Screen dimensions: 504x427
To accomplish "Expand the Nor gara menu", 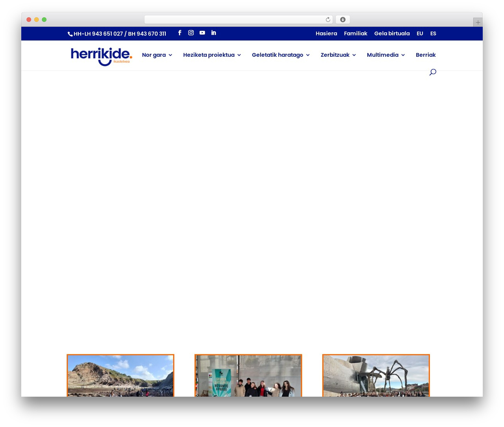I will pyautogui.click(x=157, y=55).
